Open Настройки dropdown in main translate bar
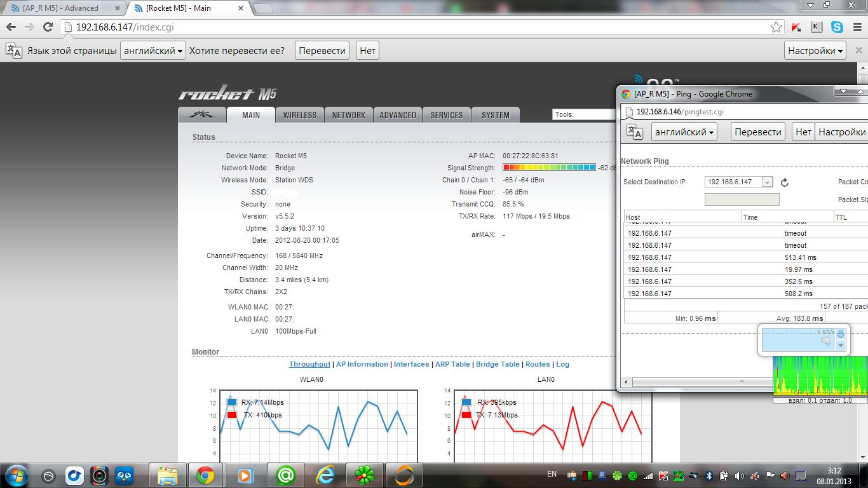868x488 pixels. pyautogui.click(x=816, y=51)
